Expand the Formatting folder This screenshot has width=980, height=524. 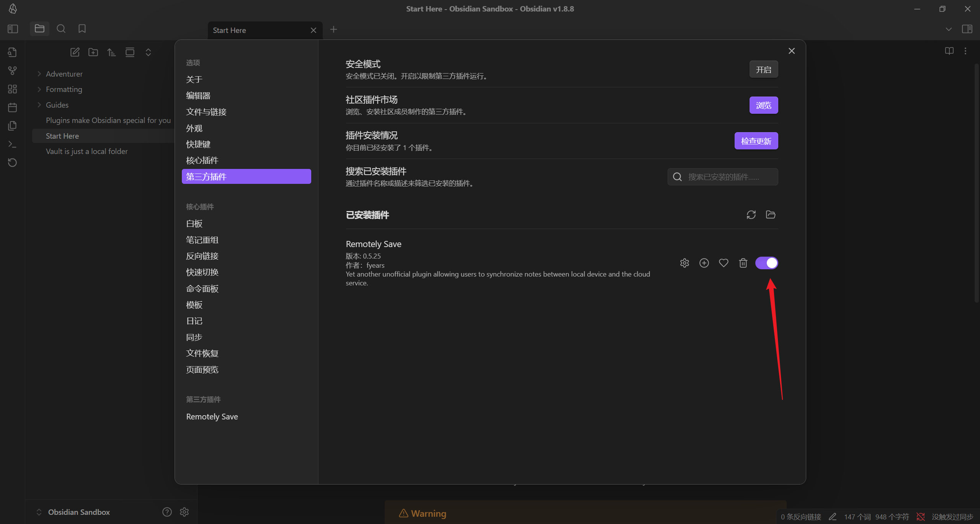[x=39, y=89]
